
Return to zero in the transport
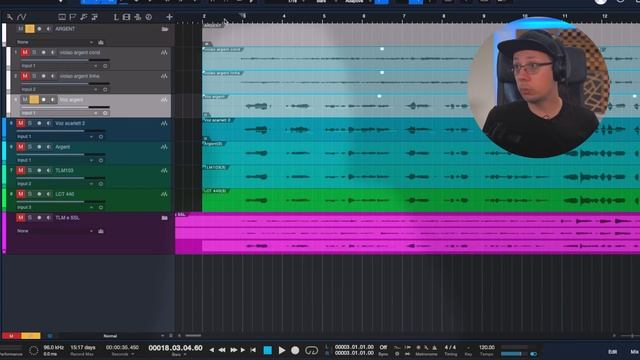[253, 350]
